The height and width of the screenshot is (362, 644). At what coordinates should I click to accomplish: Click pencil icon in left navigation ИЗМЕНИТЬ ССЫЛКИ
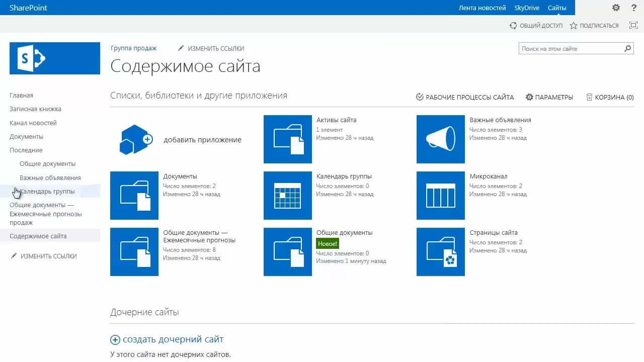click(x=14, y=256)
